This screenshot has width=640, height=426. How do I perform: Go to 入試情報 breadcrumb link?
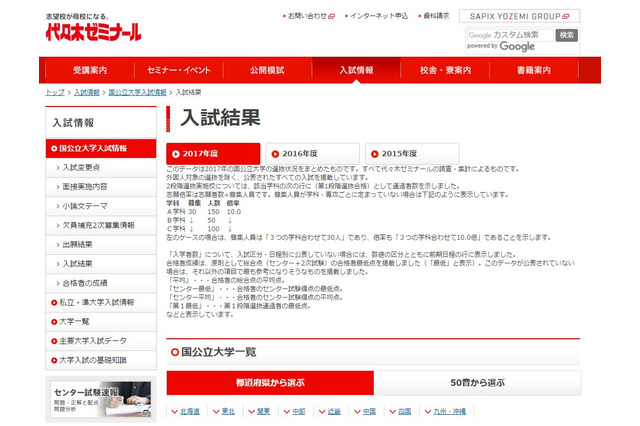point(87,92)
